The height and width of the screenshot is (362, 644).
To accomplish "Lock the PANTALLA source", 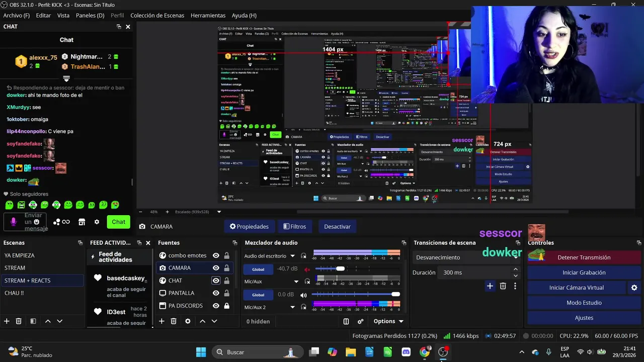I will (226, 293).
